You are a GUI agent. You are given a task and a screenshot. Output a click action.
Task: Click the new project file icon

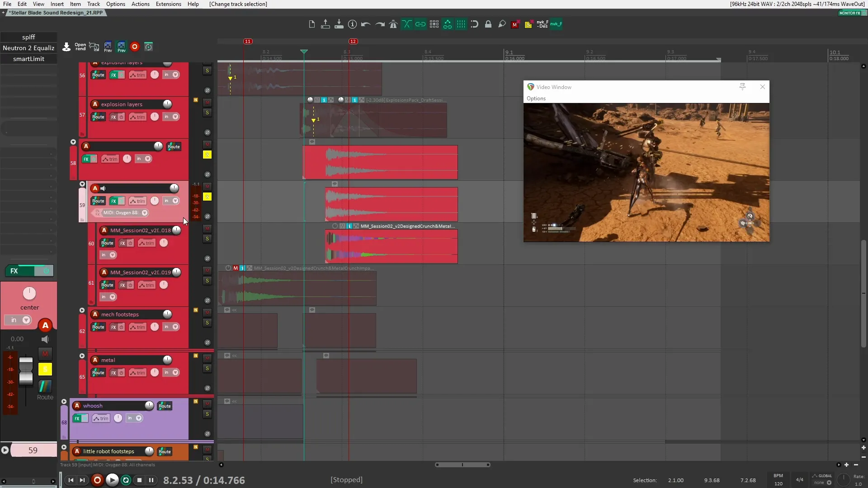[312, 24]
